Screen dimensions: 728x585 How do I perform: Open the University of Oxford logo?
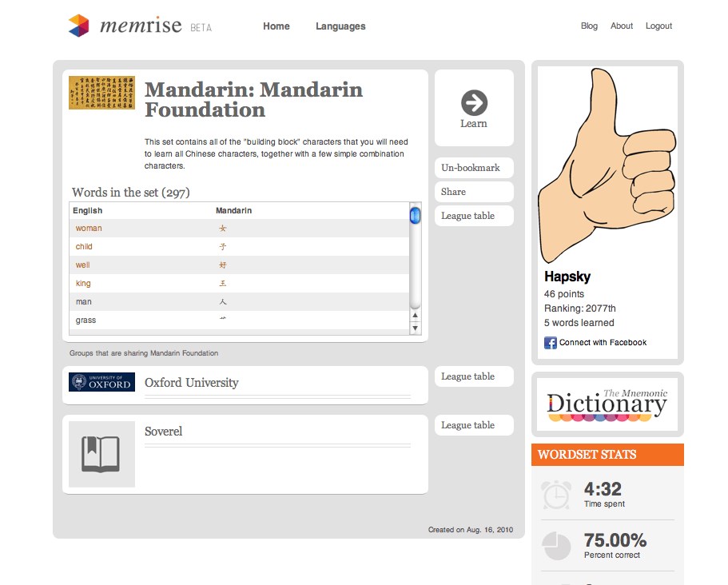[101, 382]
